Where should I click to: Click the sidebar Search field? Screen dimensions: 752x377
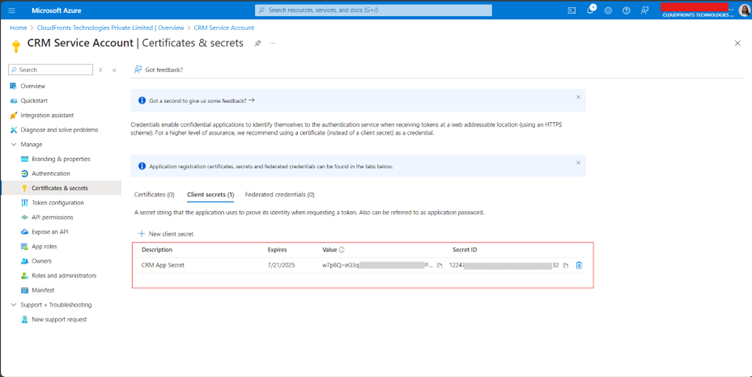(50, 70)
